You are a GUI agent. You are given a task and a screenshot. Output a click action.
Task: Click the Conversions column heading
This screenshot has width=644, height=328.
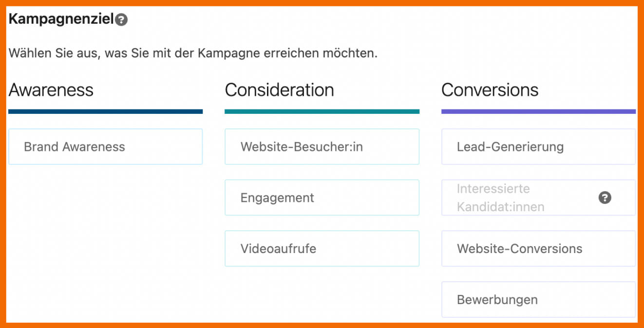[490, 90]
